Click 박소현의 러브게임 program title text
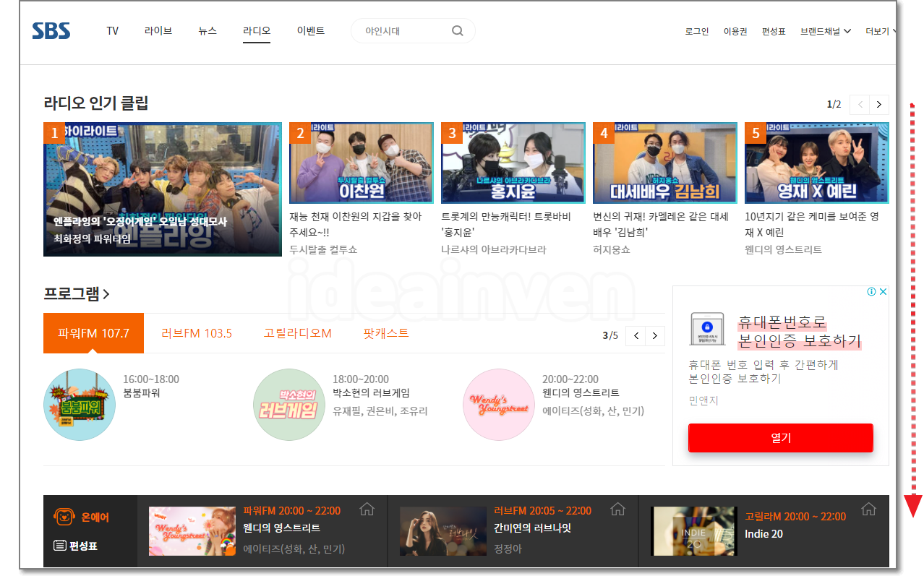This screenshot has width=924, height=576. 371,393
